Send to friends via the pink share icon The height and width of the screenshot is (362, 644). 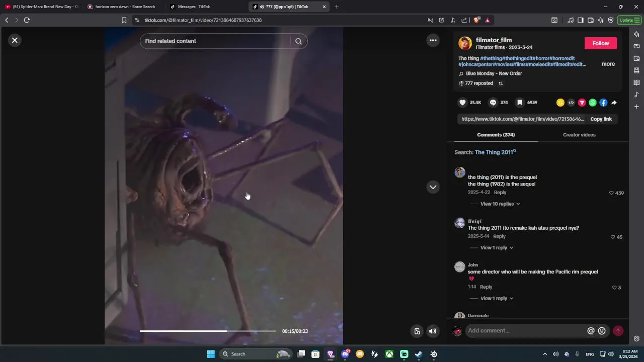tap(582, 103)
